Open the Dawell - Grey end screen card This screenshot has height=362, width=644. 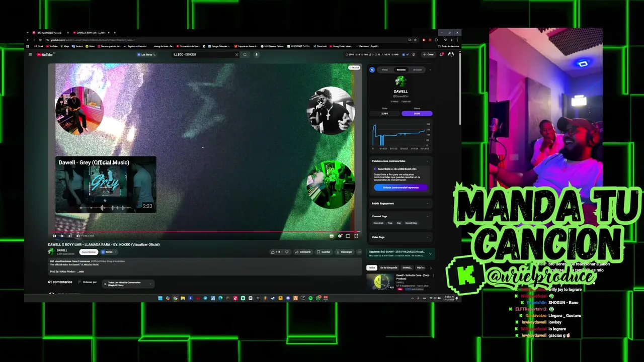pos(106,185)
